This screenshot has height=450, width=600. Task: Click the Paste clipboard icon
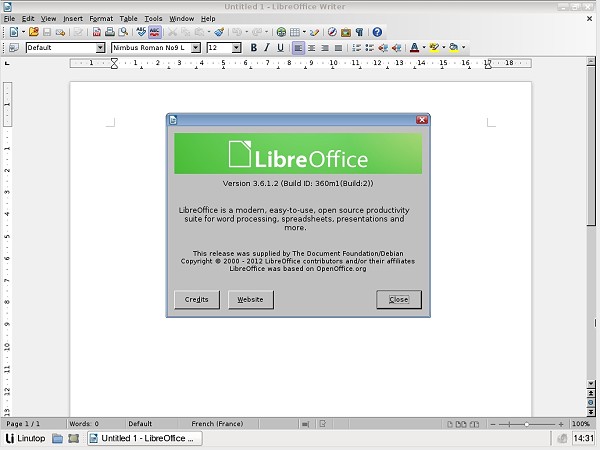click(x=199, y=32)
